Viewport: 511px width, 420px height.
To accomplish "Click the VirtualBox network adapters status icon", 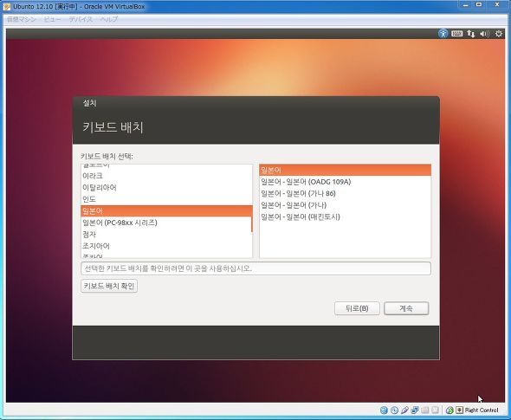I will 415,410.
